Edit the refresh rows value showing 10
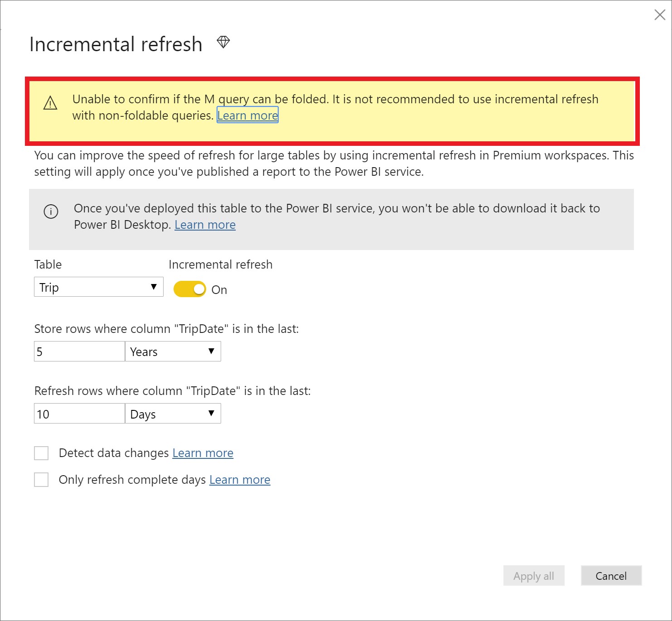This screenshot has width=672, height=621. point(79,413)
